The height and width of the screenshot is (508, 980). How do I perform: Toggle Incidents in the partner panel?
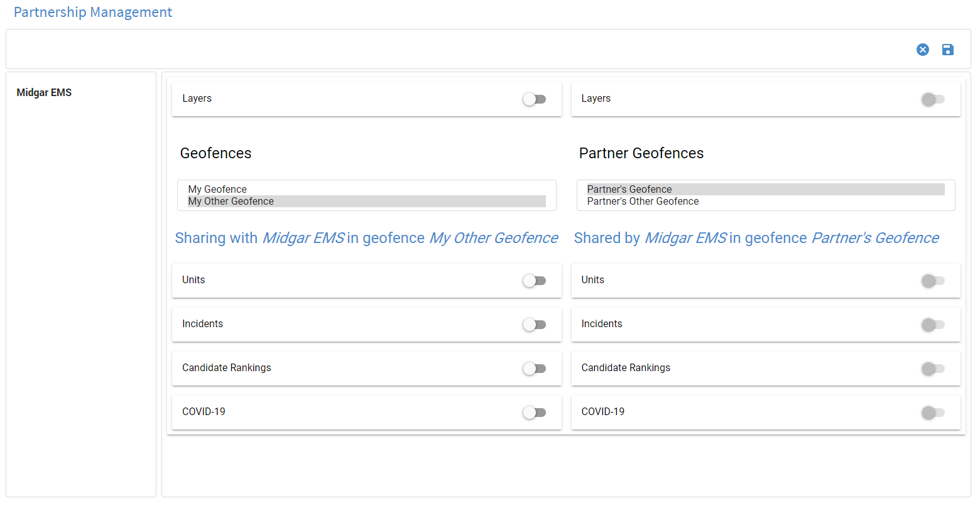point(934,325)
